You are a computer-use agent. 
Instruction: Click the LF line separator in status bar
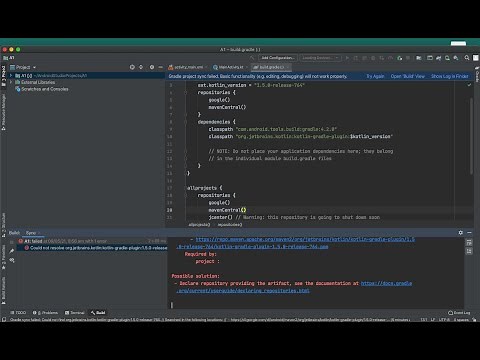[433, 320]
